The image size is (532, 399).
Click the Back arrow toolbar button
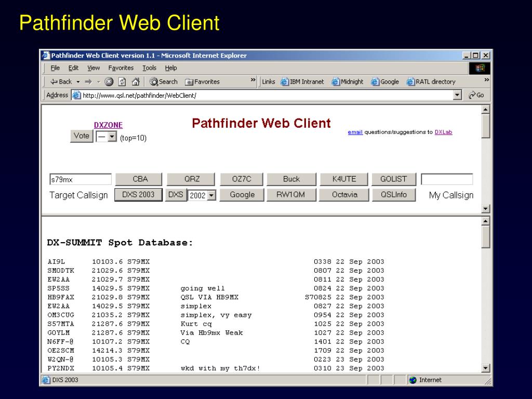pyautogui.click(x=61, y=82)
